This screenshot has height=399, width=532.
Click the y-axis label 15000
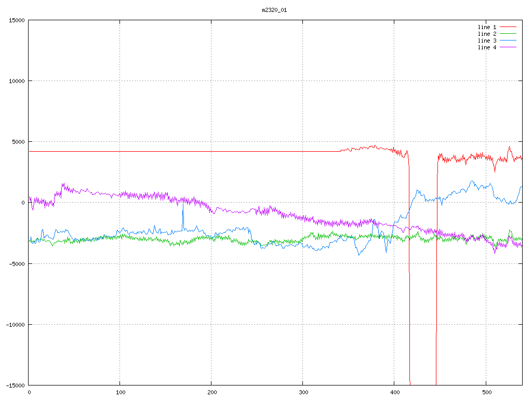tap(17, 20)
